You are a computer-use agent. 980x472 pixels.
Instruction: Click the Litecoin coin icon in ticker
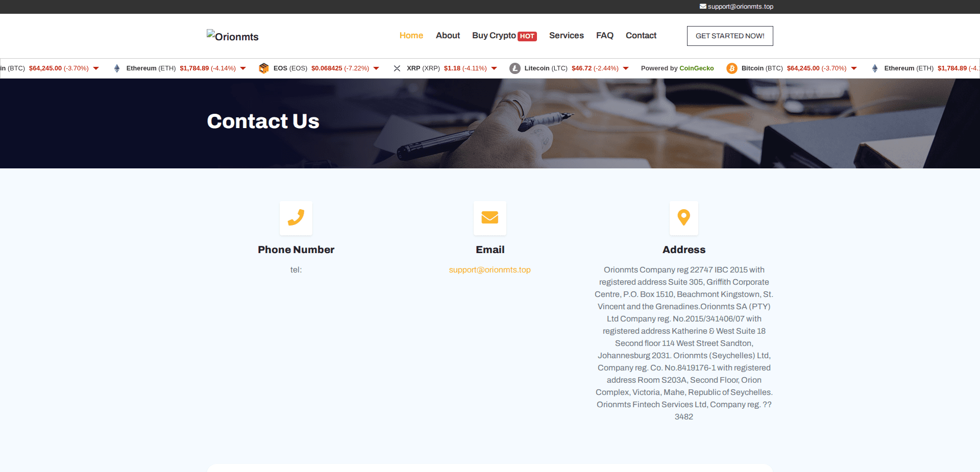(x=515, y=68)
